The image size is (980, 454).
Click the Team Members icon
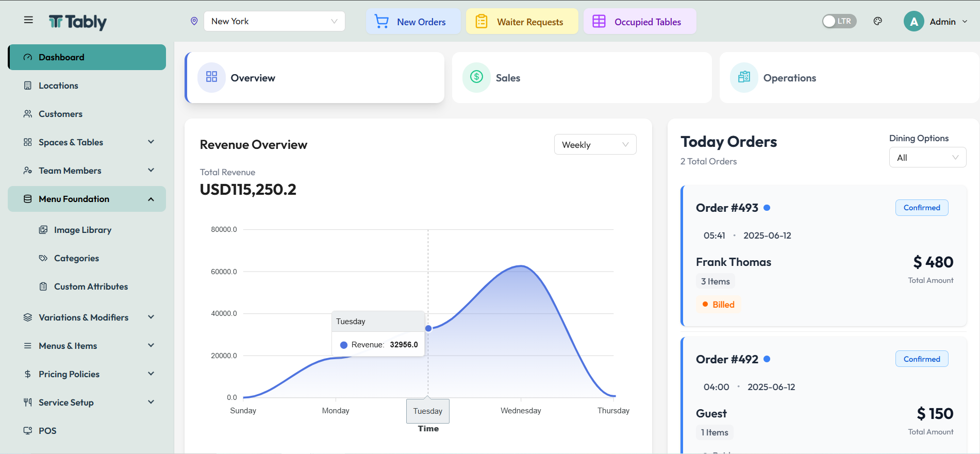[28, 171]
